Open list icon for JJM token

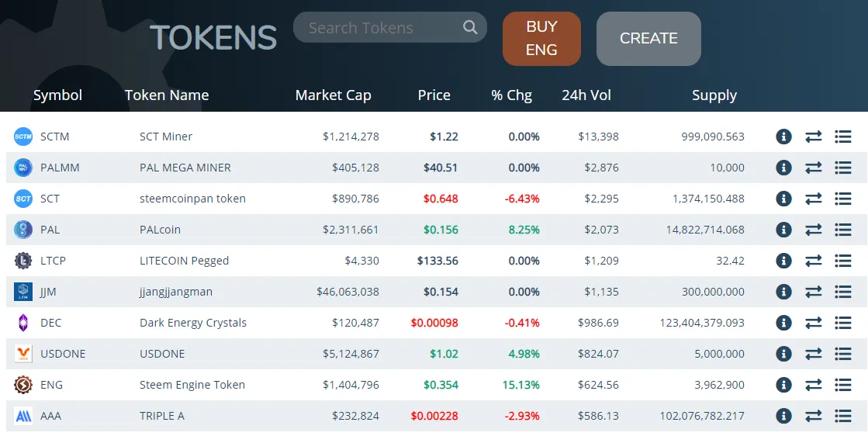click(842, 292)
